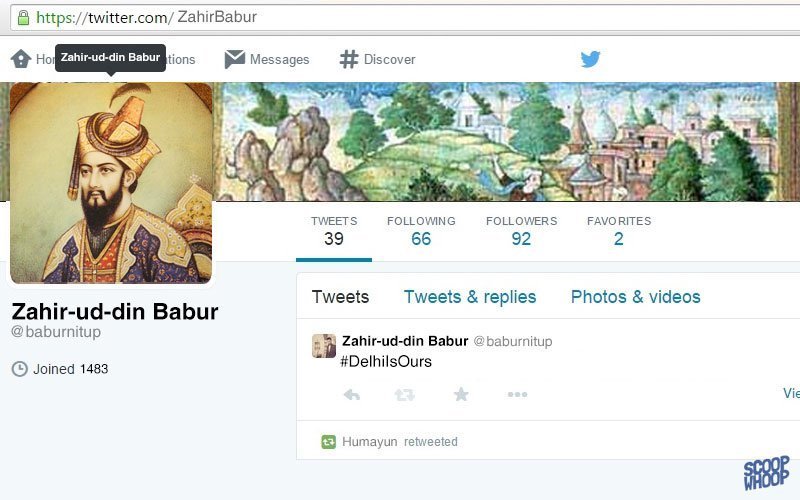Open the 92 Followers list
Viewport: 800px width, 500px height.
(x=521, y=232)
